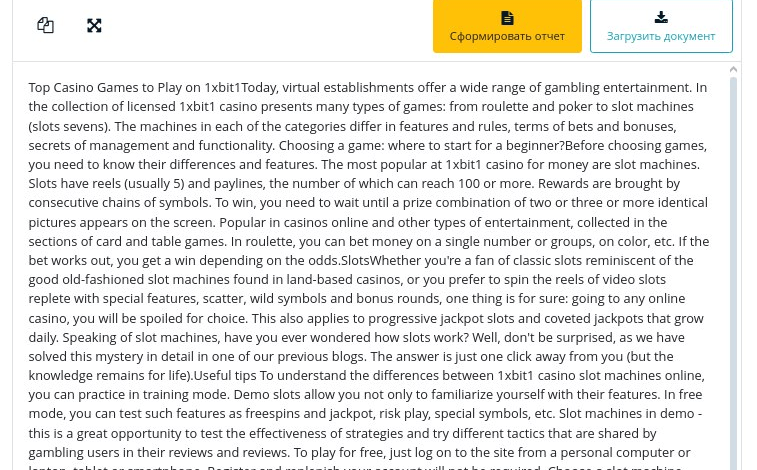
Task: Click the Загрузить документ button label
Action: (x=661, y=36)
